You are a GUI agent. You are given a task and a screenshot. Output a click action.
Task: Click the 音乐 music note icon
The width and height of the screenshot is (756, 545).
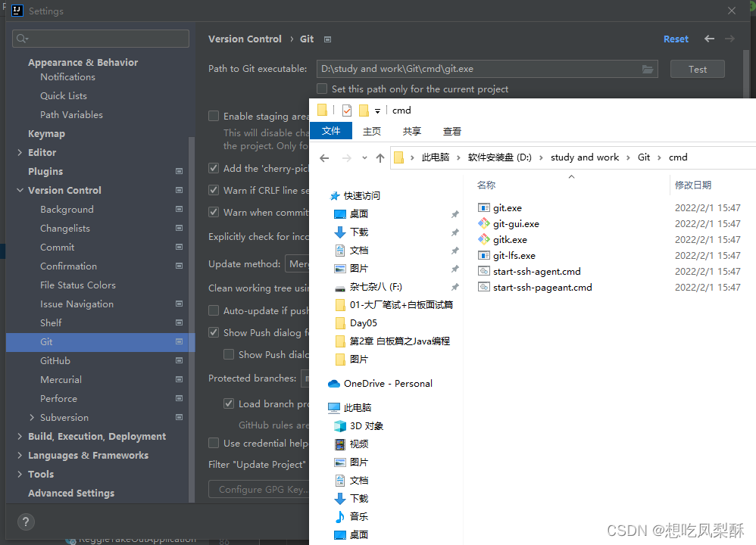tap(340, 516)
